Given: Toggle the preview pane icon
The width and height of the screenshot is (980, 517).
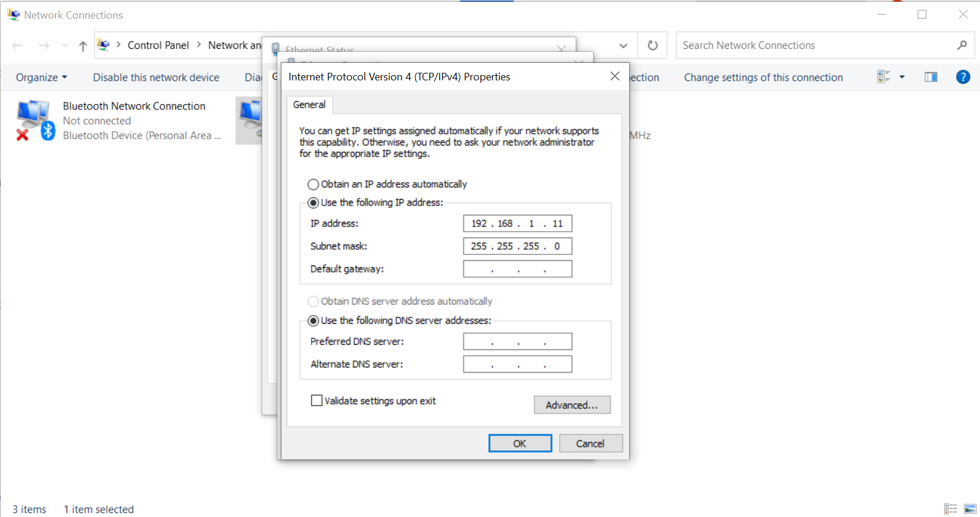Looking at the screenshot, I should tap(931, 77).
